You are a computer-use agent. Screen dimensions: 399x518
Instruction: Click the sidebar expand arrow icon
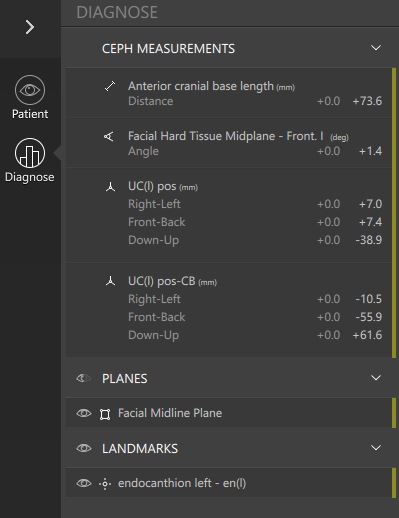30,27
